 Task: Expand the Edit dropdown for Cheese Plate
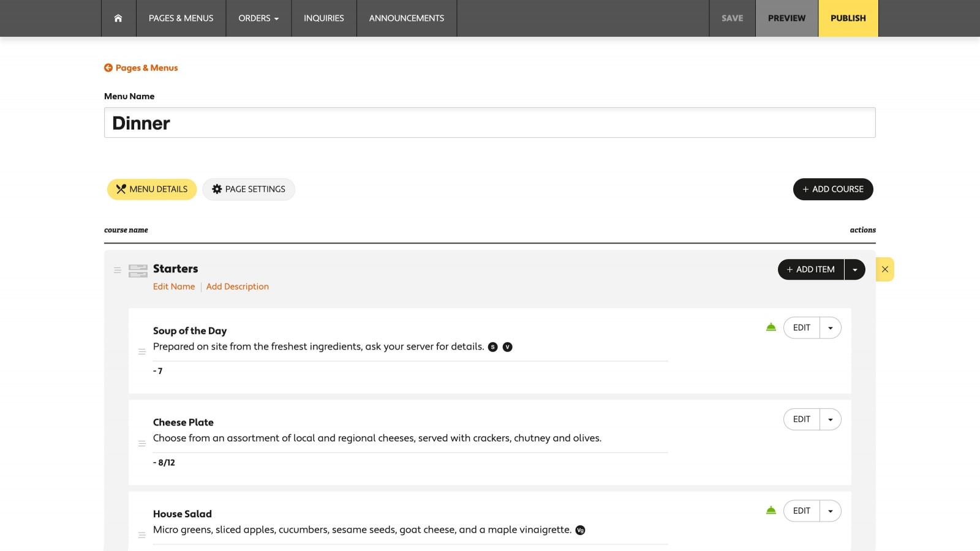(x=831, y=419)
